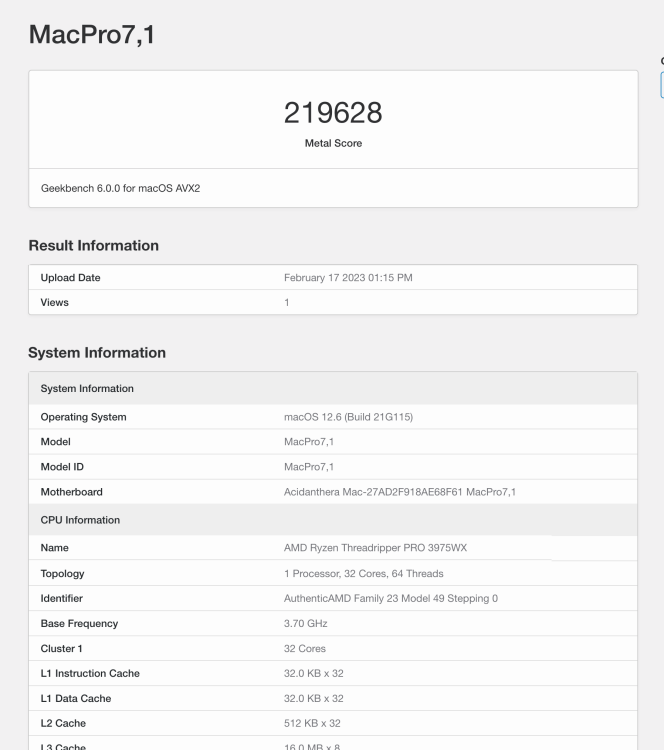Viewport: 664px width, 750px height.
Task: Click the Metal Score label
Action: coord(333,143)
